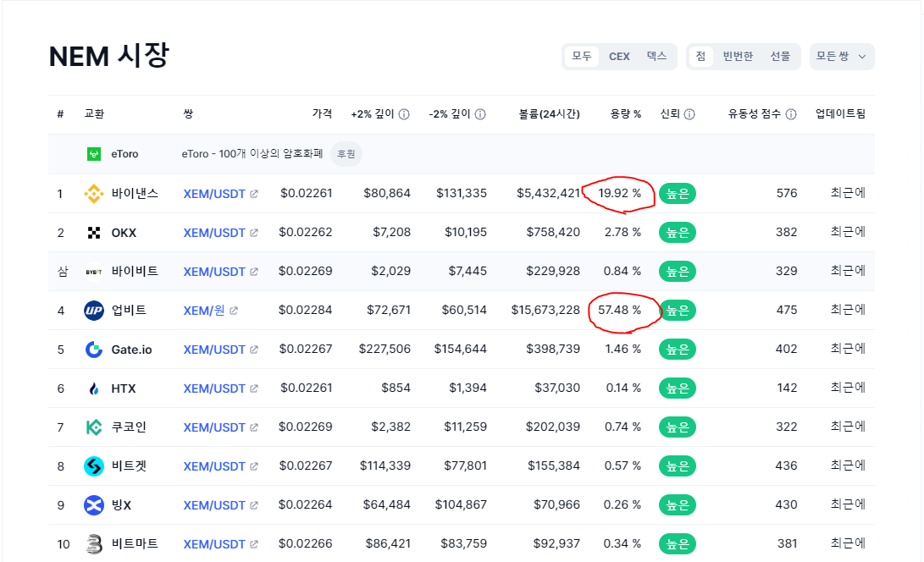The height and width of the screenshot is (562, 924).
Task: Sort by the 업데이트됨 column header
Action: pos(840,113)
